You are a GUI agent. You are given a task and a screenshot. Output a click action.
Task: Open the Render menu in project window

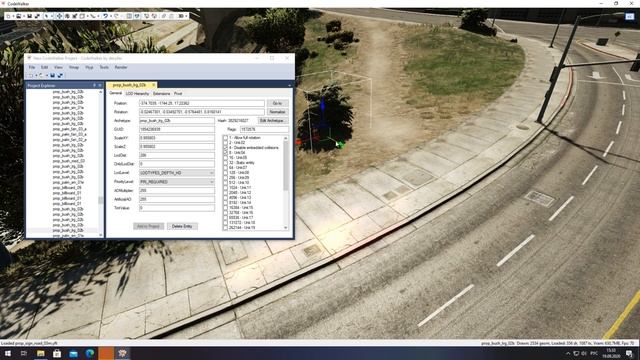121,67
